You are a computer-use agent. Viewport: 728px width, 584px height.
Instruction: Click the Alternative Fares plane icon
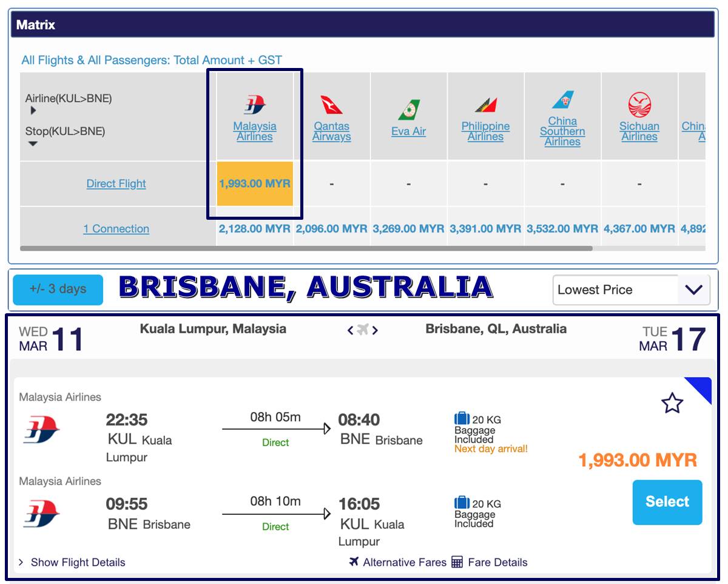click(x=355, y=562)
